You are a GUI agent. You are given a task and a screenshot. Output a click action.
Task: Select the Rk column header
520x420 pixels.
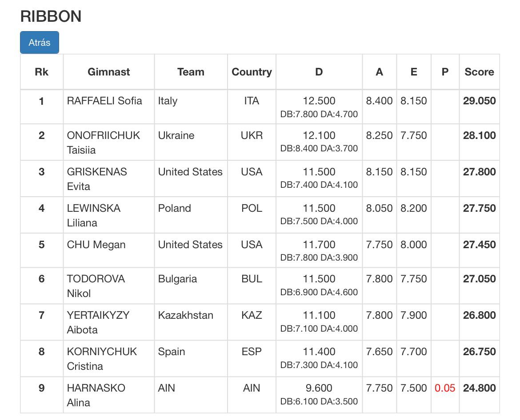(41, 72)
